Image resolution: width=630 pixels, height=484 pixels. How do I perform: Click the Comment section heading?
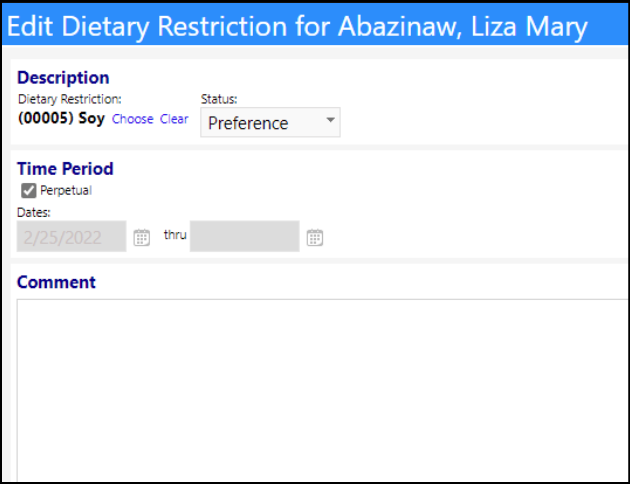56,282
